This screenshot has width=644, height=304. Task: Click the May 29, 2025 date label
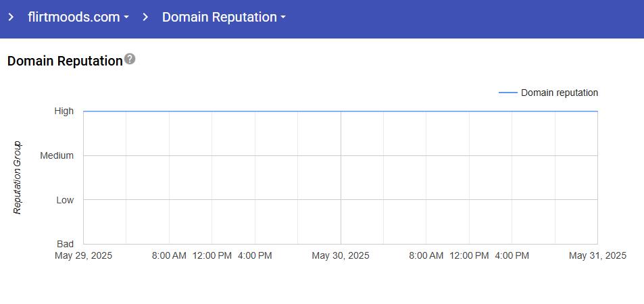[x=83, y=256]
